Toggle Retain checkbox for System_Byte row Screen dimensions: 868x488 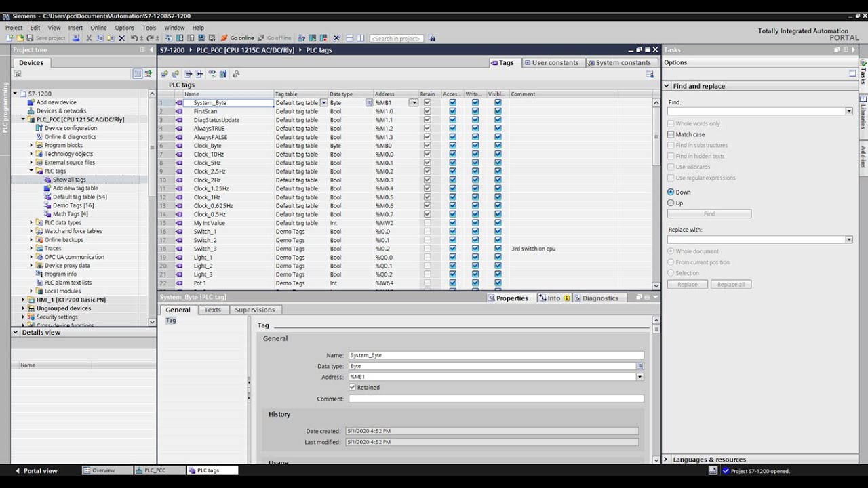427,103
